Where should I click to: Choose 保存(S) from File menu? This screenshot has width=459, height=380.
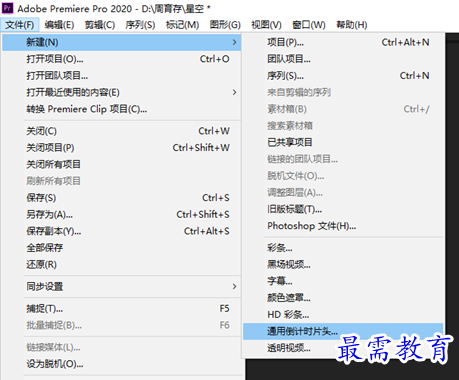pyautogui.click(x=121, y=198)
